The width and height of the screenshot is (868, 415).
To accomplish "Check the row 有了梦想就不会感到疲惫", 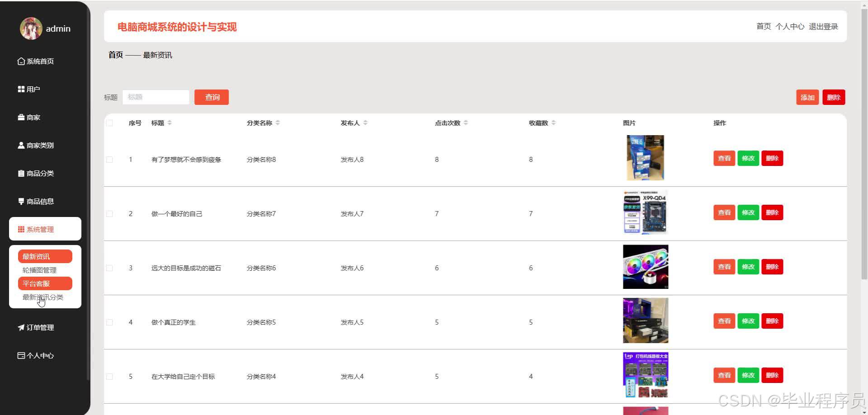I will (109, 160).
